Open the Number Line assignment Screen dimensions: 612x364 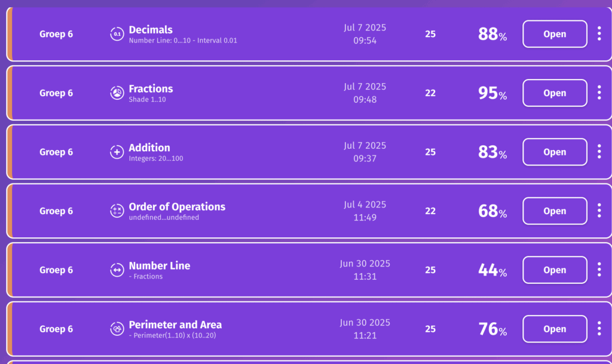555,270
